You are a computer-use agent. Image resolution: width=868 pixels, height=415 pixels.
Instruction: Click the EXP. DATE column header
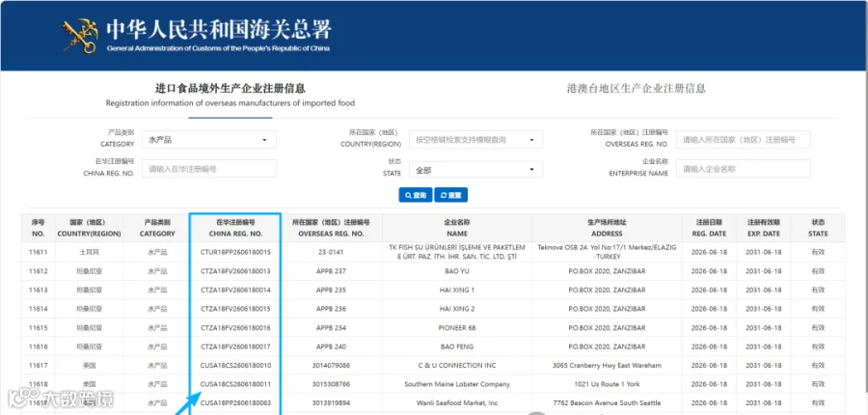764,228
